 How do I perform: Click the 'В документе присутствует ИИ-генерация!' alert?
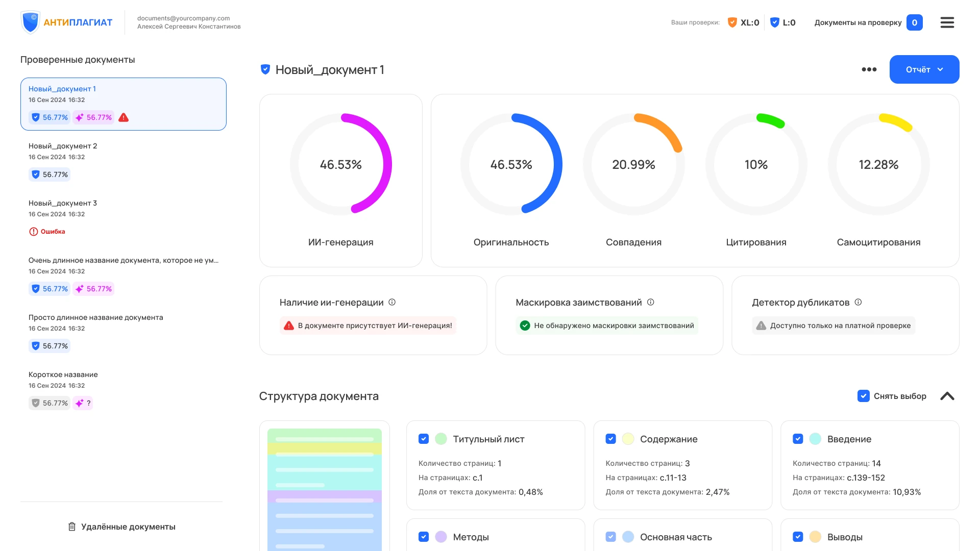point(368,325)
